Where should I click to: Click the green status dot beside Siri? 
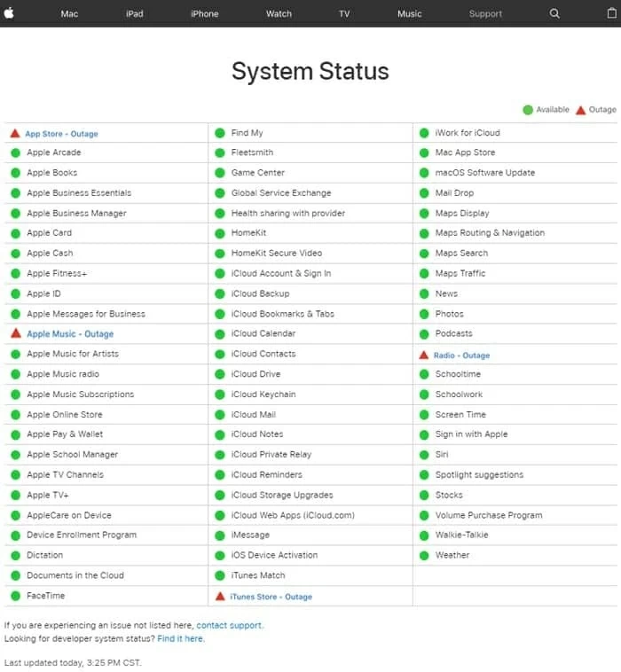(x=423, y=455)
